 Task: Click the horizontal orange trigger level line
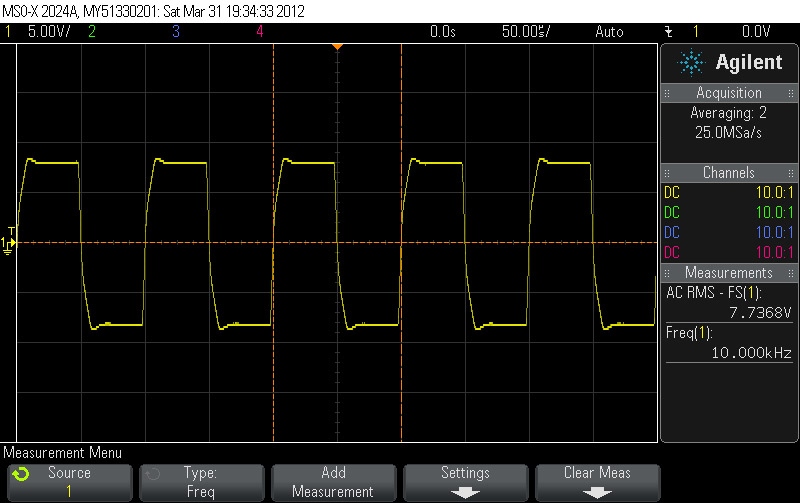point(337,243)
